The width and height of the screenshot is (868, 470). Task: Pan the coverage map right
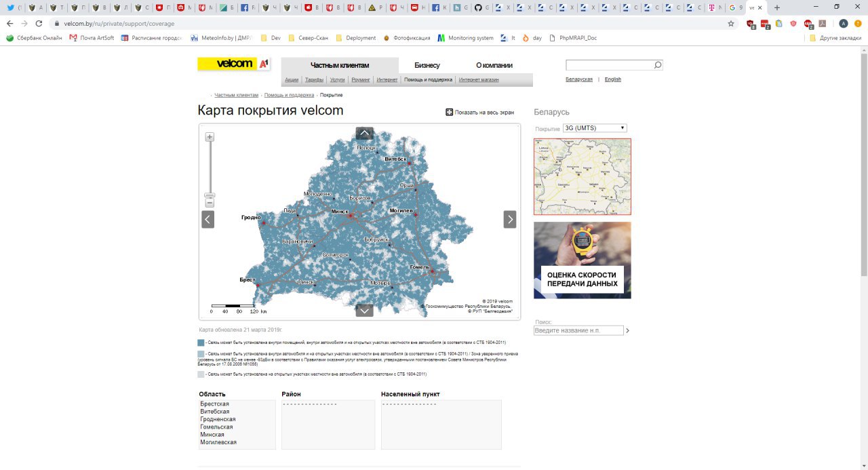(x=509, y=219)
